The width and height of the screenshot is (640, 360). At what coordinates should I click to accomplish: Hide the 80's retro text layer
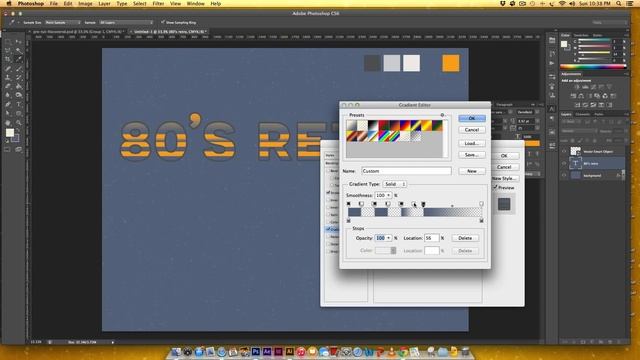(564, 163)
